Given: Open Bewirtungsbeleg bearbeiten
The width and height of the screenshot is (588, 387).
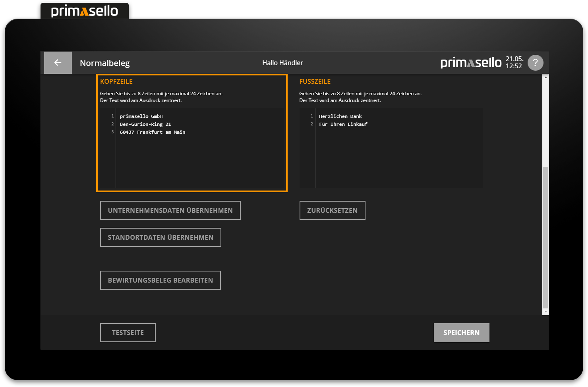Looking at the screenshot, I should (161, 280).
